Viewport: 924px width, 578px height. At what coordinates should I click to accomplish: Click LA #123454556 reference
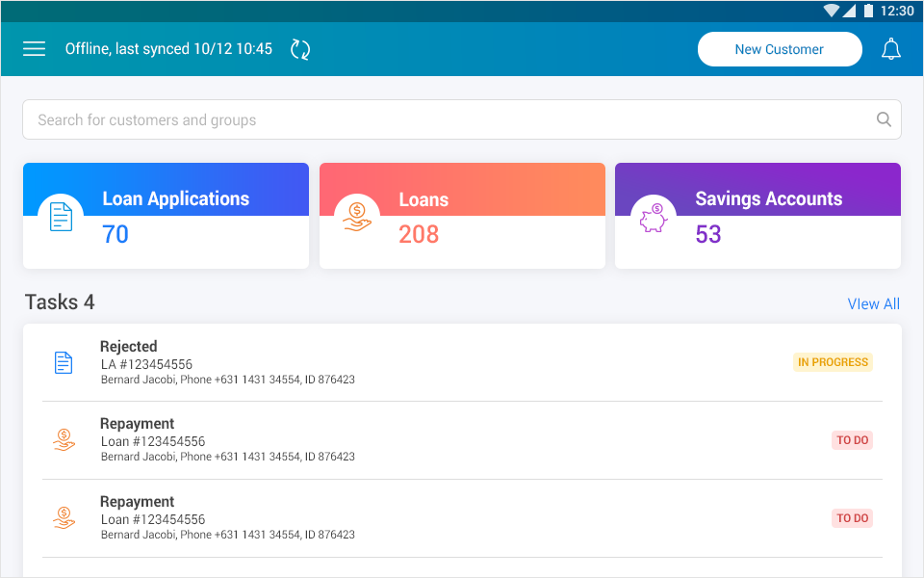pyautogui.click(x=146, y=364)
